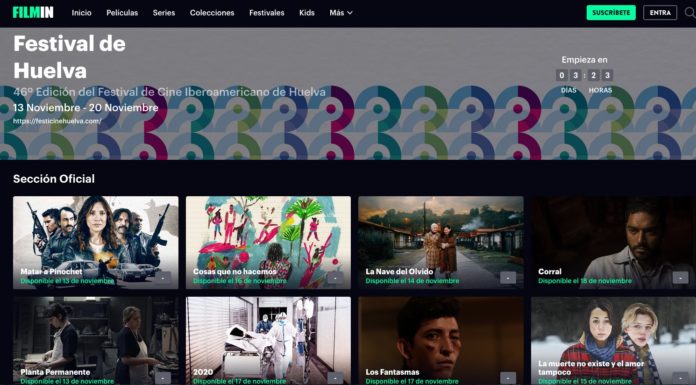Click the DÍAS countdown label

[x=569, y=90]
